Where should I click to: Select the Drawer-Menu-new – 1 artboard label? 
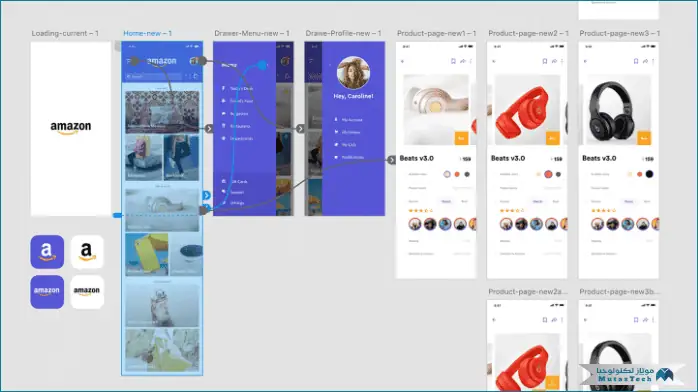click(x=252, y=33)
